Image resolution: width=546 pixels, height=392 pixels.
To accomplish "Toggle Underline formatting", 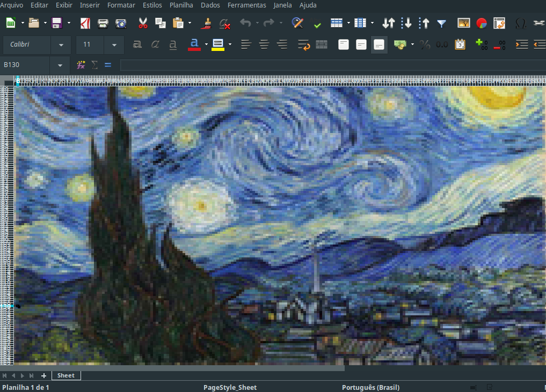I will click(x=173, y=45).
